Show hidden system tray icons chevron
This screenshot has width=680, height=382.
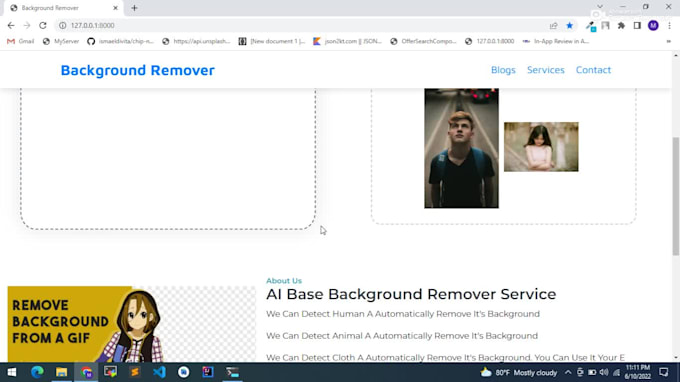pos(568,372)
